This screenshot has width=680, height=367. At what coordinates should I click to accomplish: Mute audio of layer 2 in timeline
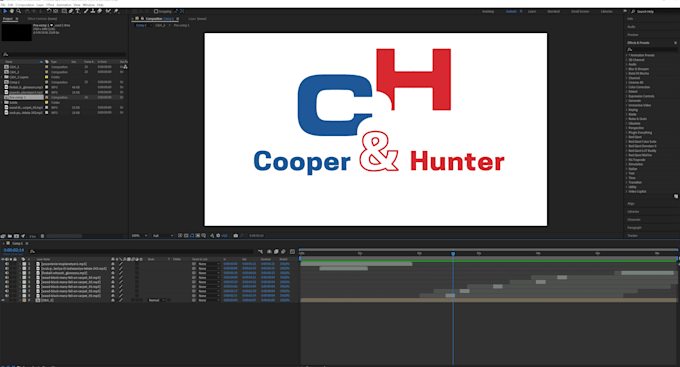7,269
